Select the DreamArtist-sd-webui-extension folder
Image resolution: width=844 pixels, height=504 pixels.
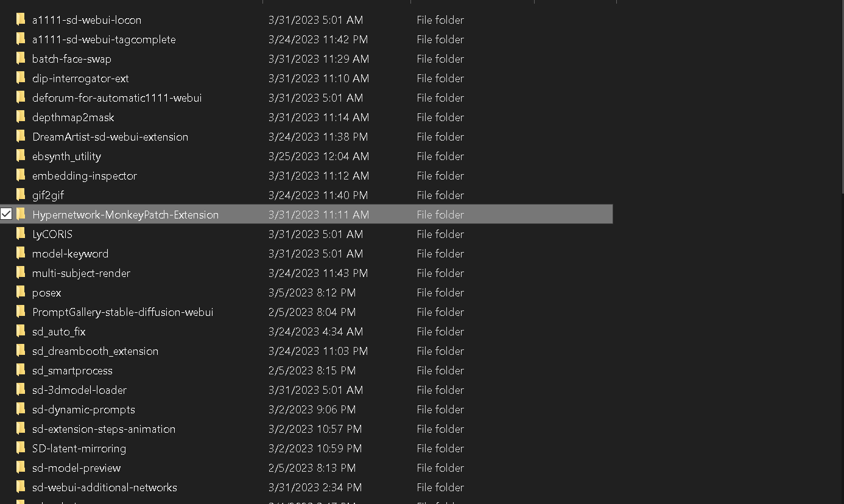[x=110, y=136]
